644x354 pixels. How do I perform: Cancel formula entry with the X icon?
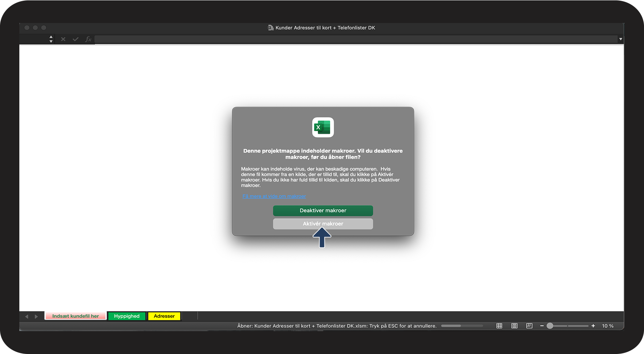point(63,39)
